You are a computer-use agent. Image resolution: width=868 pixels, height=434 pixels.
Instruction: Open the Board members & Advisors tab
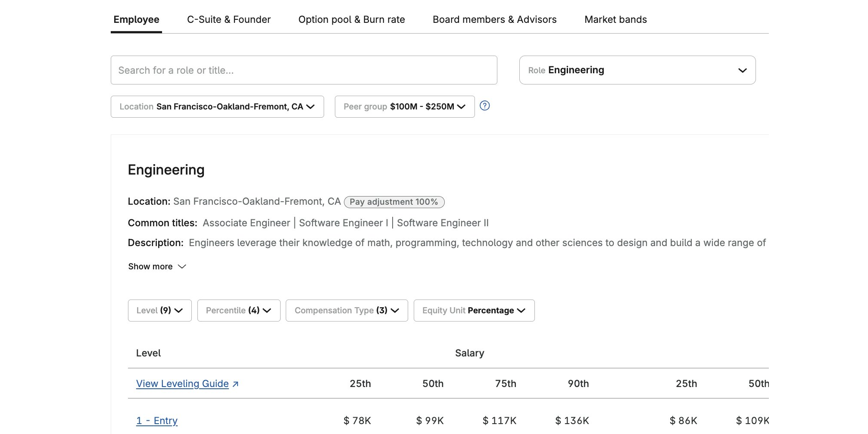494,19
